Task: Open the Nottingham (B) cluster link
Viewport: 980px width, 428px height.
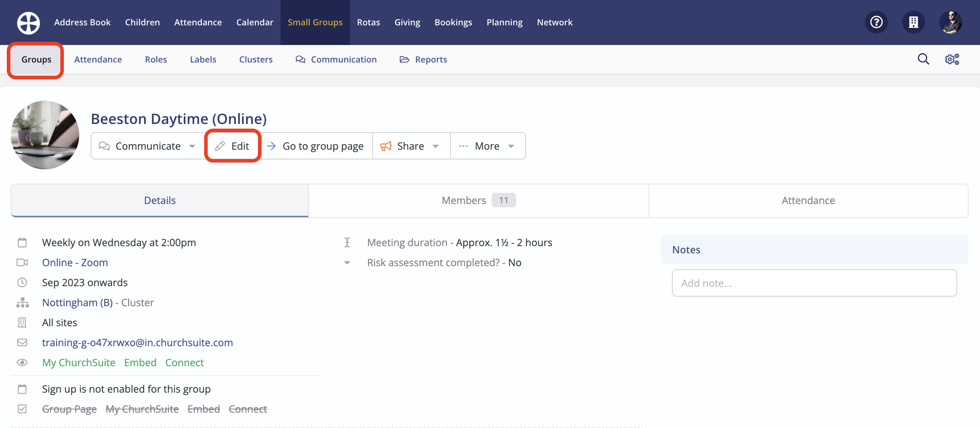Action: point(77,302)
